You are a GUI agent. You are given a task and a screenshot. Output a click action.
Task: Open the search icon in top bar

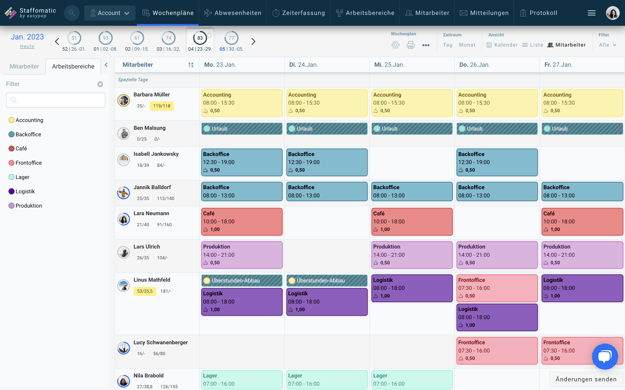(71, 13)
